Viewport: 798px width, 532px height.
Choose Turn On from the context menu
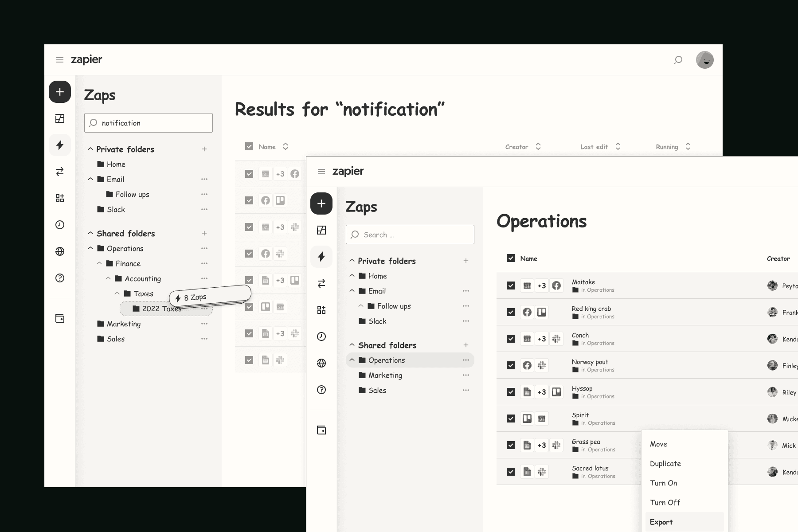[x=685, y=483]
